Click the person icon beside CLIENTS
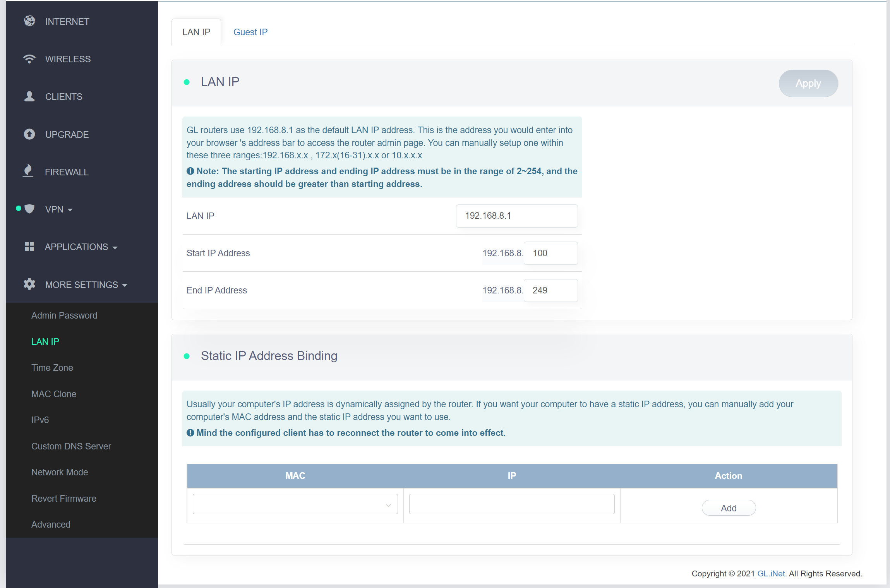This screenshot has width=890, height=588. 29,96
